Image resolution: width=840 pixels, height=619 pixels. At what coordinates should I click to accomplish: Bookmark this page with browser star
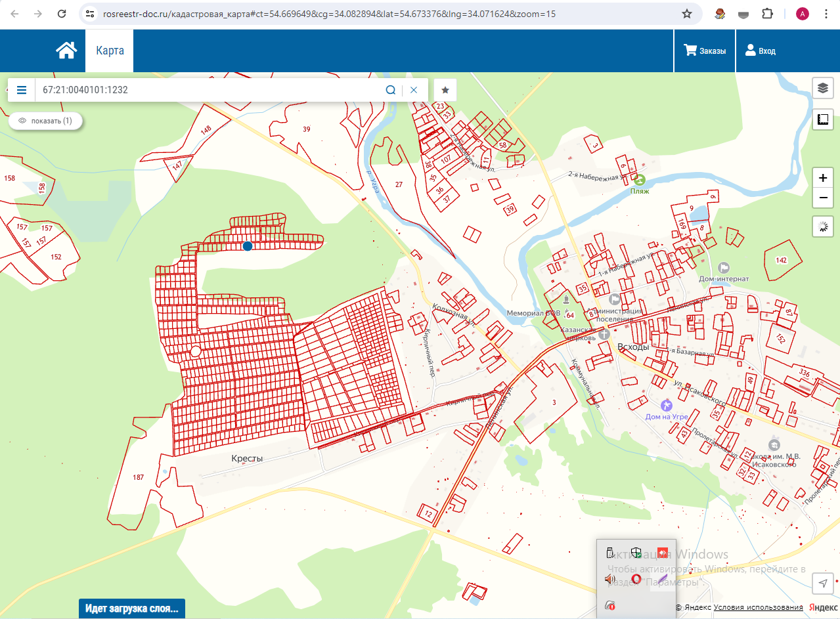(687, 14)
